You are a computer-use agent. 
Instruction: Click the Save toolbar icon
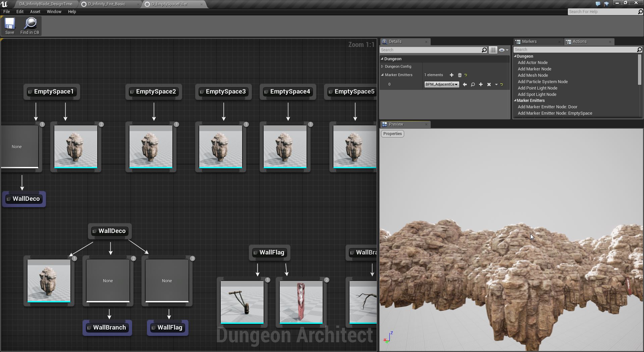pyautogui.click(x=9, y=23)
